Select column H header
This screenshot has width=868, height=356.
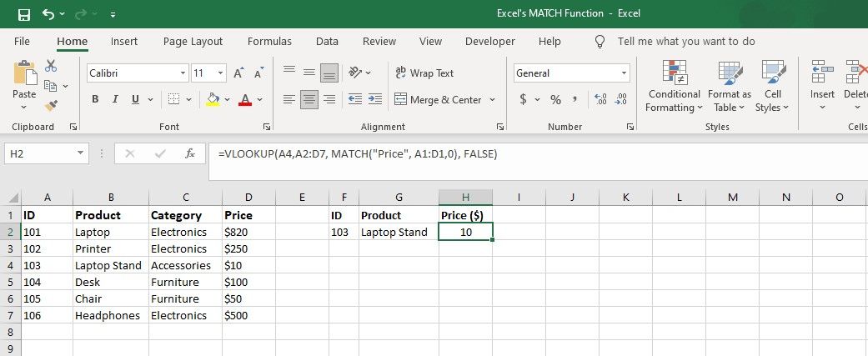pos(465,197)
